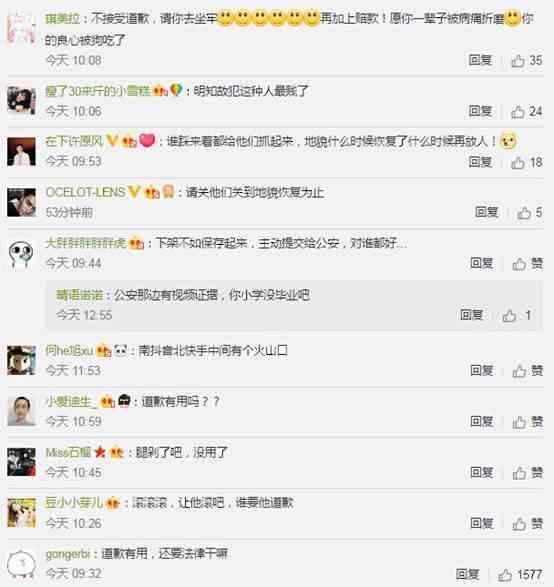Open avatar of 10:59 commenter
The image size is (554, 587).
pos(22,411)
